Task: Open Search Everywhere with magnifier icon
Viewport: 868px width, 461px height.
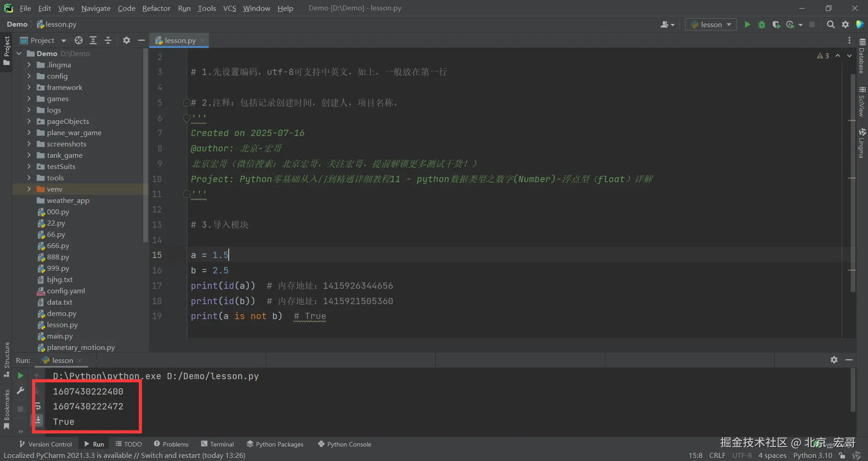Action: pos(830,24)
